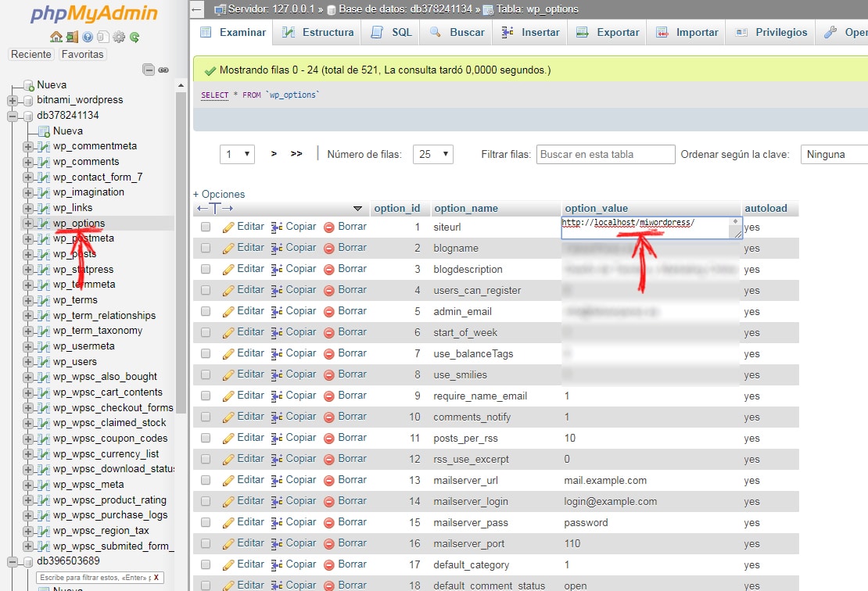
Task: Open the phpMyAdmin documentation help icon
Action: coord(88,37)
